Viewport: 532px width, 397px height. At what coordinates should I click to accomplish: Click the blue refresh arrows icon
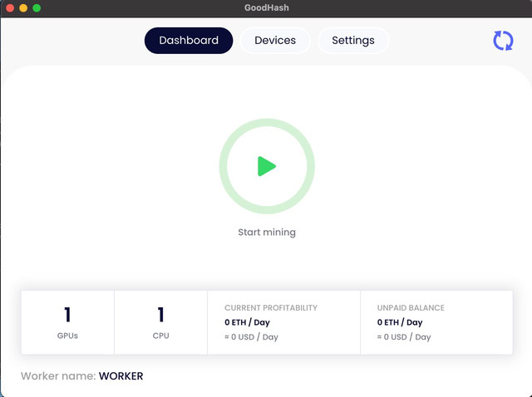point(503,41)
